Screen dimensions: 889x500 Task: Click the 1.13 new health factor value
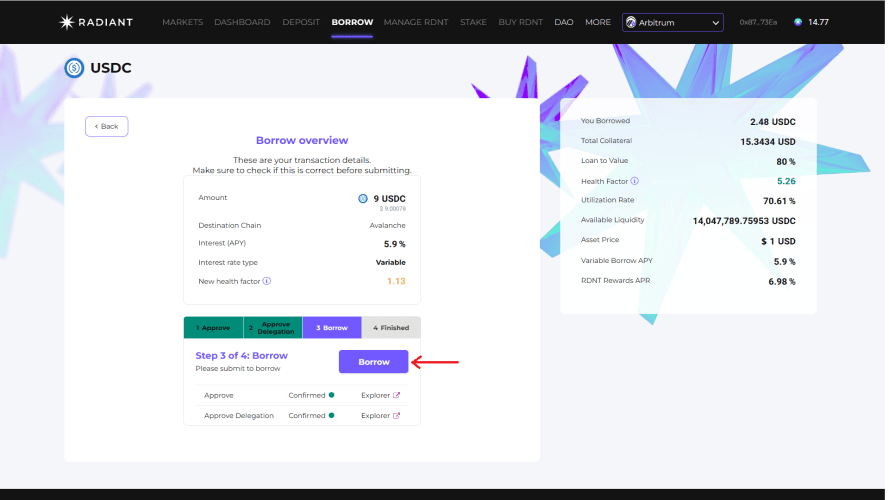click(x=396, y=281)
